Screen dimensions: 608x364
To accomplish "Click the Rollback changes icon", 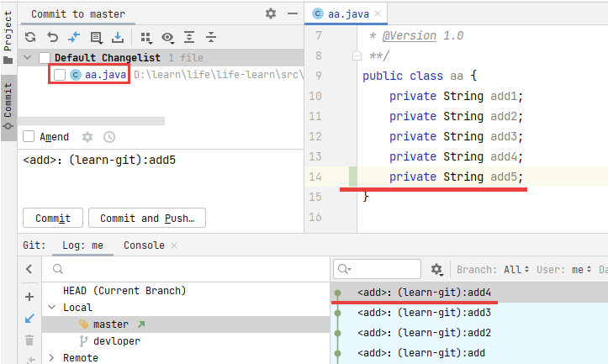I will tap(52, 37).
